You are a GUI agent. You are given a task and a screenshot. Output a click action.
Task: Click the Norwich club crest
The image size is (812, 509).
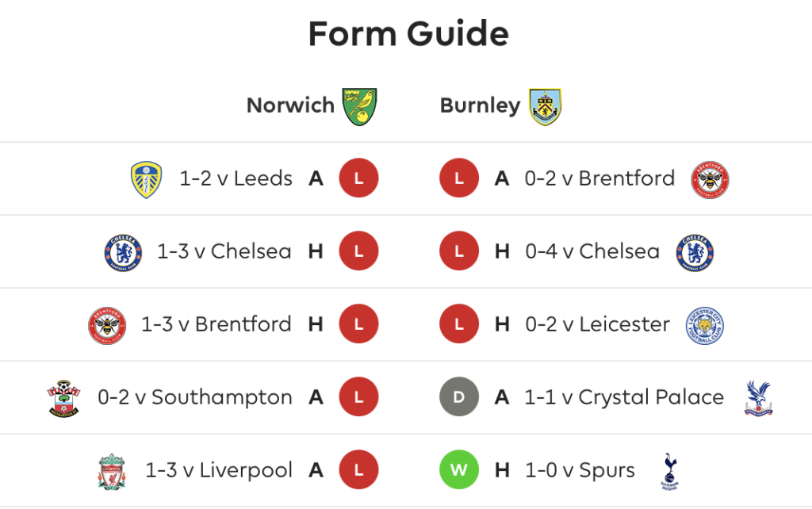tap(359, 107)
